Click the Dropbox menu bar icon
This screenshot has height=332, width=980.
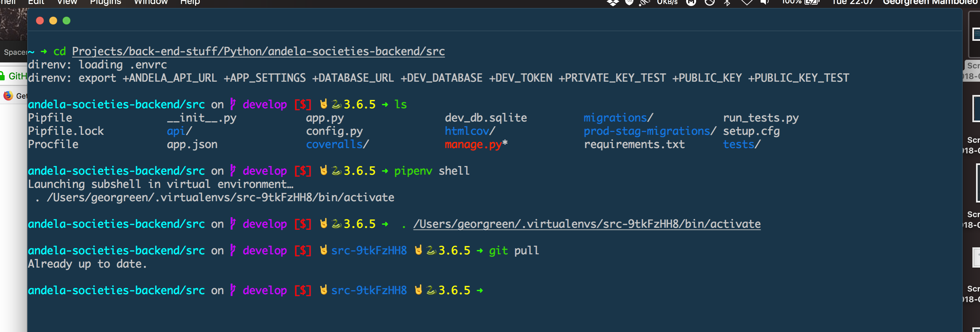(612, 2)
